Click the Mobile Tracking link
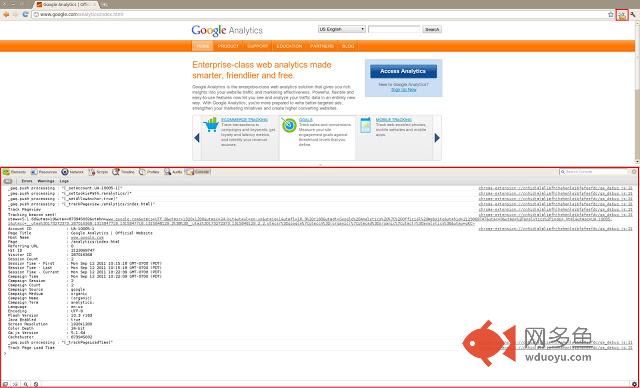The width and height of the screenshot is (640, 388). (394, 120)
